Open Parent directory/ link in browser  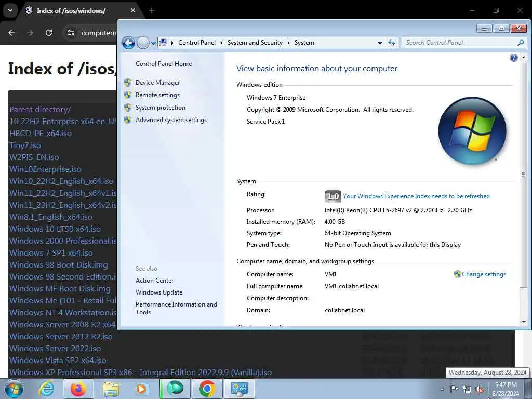tap(40, 110)
